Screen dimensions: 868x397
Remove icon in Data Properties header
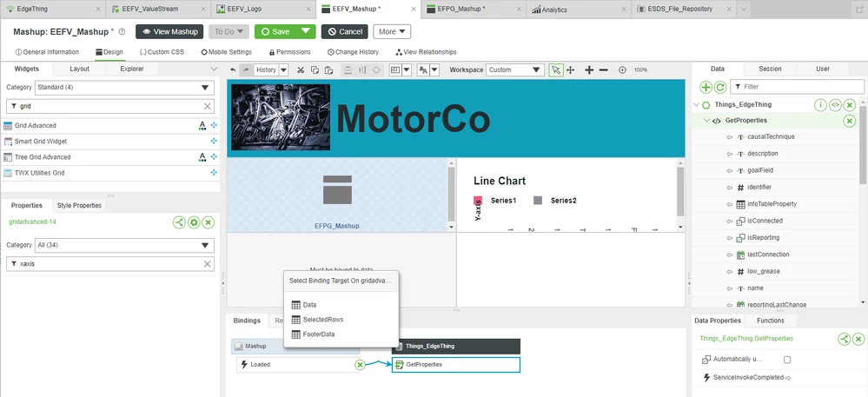pos(858,339)
